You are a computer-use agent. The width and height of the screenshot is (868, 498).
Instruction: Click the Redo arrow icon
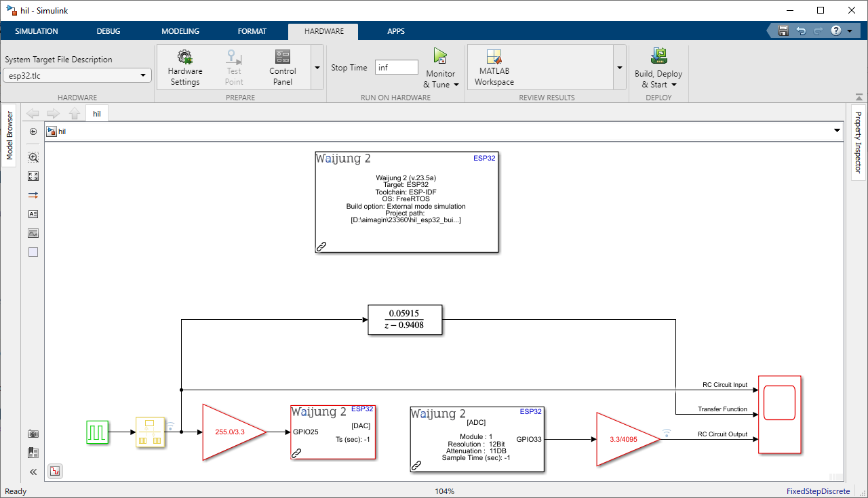tap(818, 31)
